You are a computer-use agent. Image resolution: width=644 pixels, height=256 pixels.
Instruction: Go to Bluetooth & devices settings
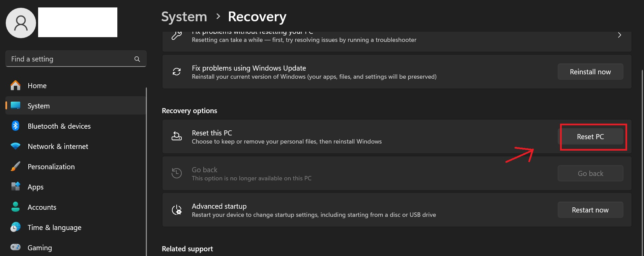tap(59, 126)
